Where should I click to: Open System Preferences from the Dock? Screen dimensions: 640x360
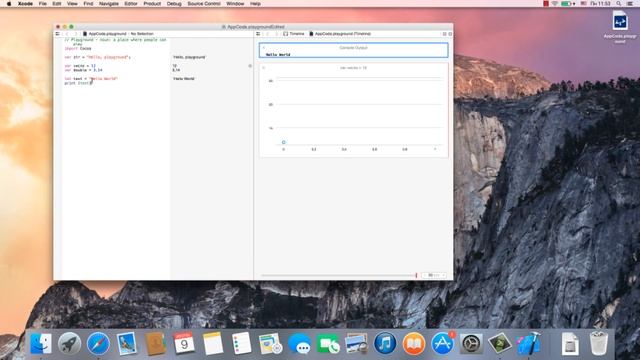point(471,343)
